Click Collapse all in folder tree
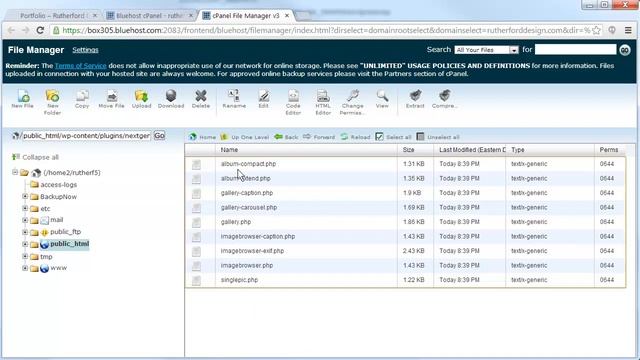640x360 pixels. click(36, 157)
